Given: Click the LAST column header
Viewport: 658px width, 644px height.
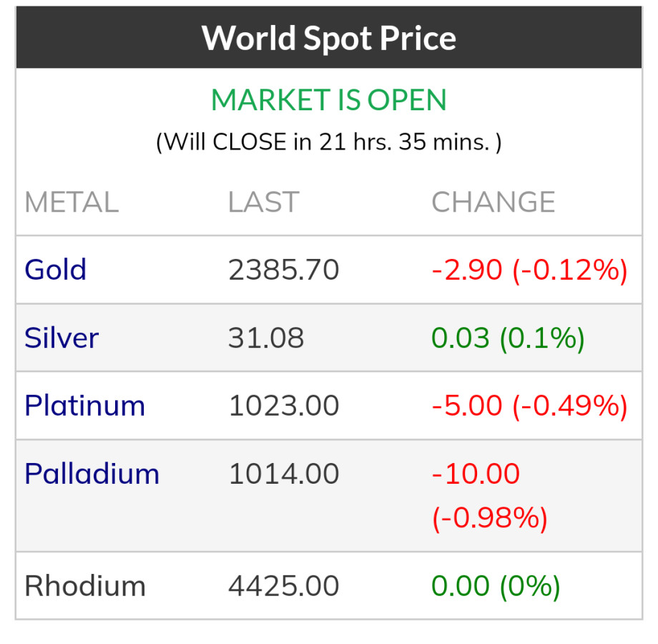Looking at the screenshot, I should tap(263, 203).
